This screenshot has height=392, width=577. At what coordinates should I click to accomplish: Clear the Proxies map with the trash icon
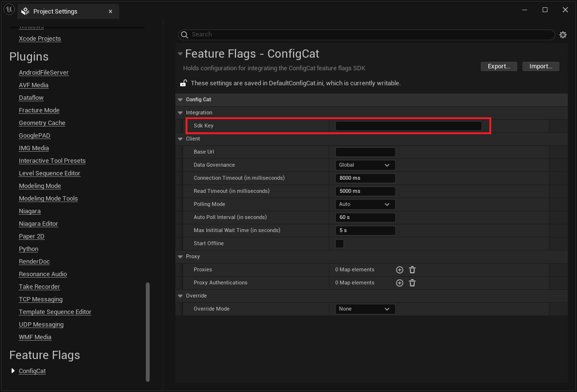click(x=412, y=269)
